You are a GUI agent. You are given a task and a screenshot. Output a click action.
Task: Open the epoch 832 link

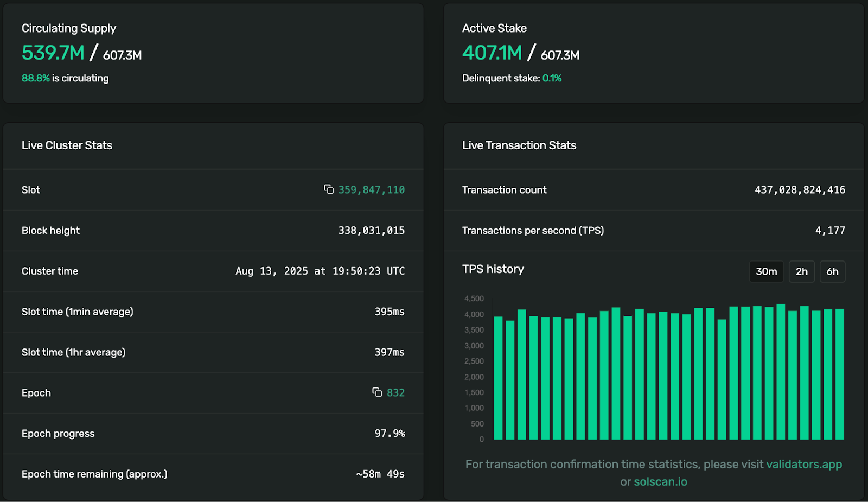(395, 393)
